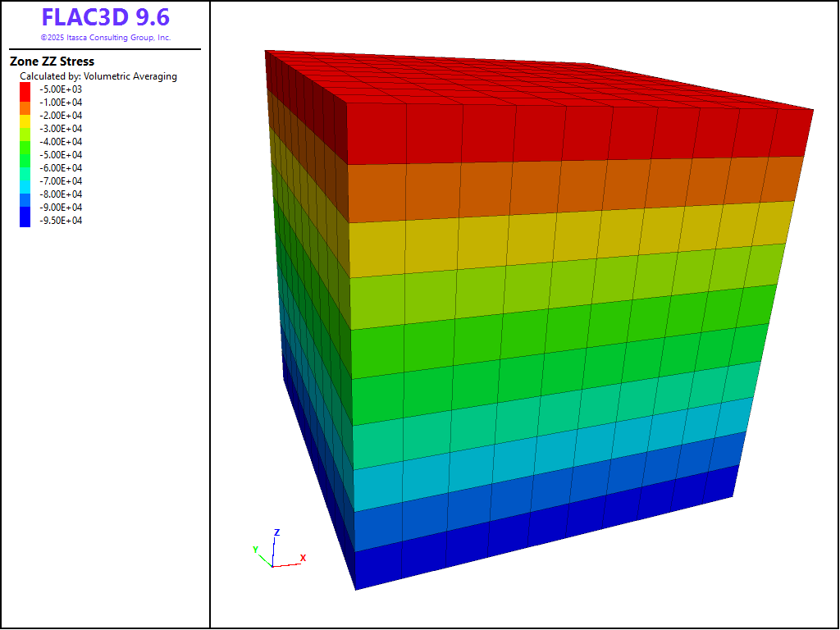Image resolution: width=840 pixels, height=630 pixels.
Task: Click the -9.00E+04 legend value label
Action: coord(61,208)
